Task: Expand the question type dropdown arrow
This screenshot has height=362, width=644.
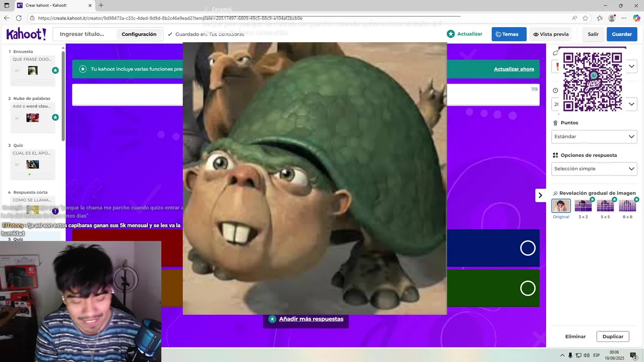Action: [632, 66]
